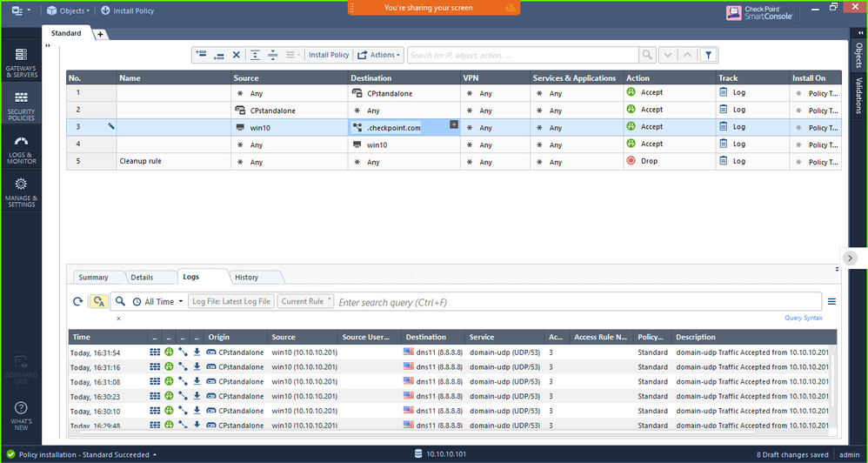Switch to the Summary tab

[x=93, y=277]
